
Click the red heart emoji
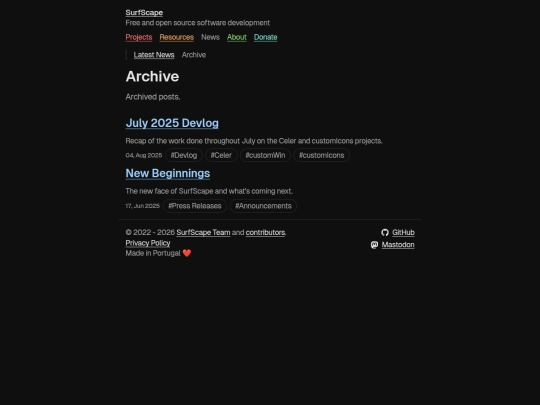(x=187, y=253)
